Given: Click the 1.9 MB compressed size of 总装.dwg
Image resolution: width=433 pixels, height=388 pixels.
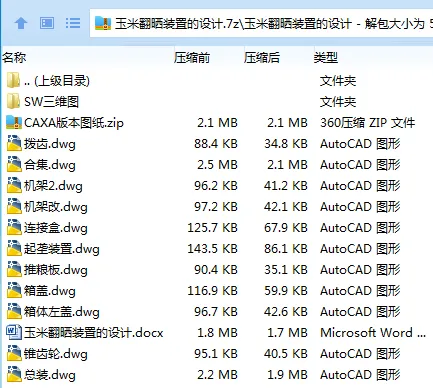Looking at the screenshot, I should point(287,375).
